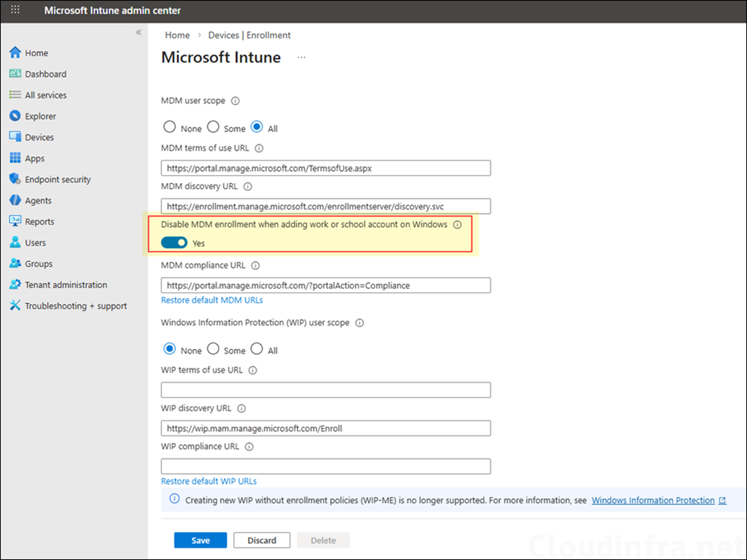Click the Troubleshooting + support tools icon

coord(15,306)
